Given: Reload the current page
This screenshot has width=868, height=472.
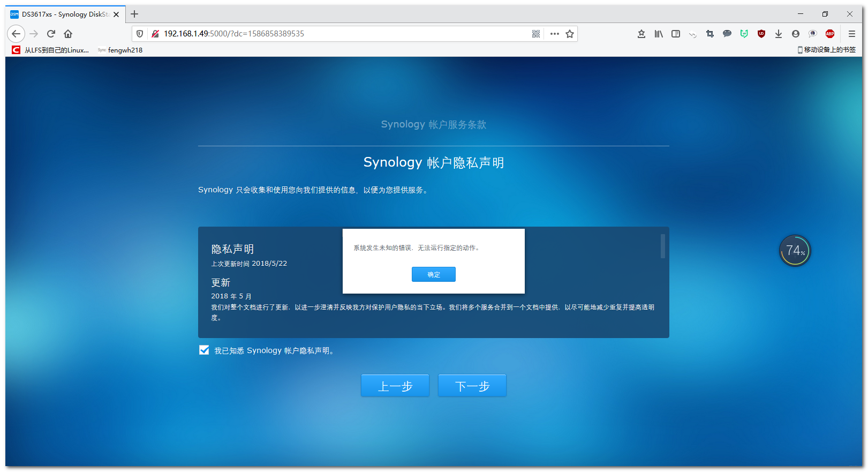Looking at the screenshot, I should 51,34.
